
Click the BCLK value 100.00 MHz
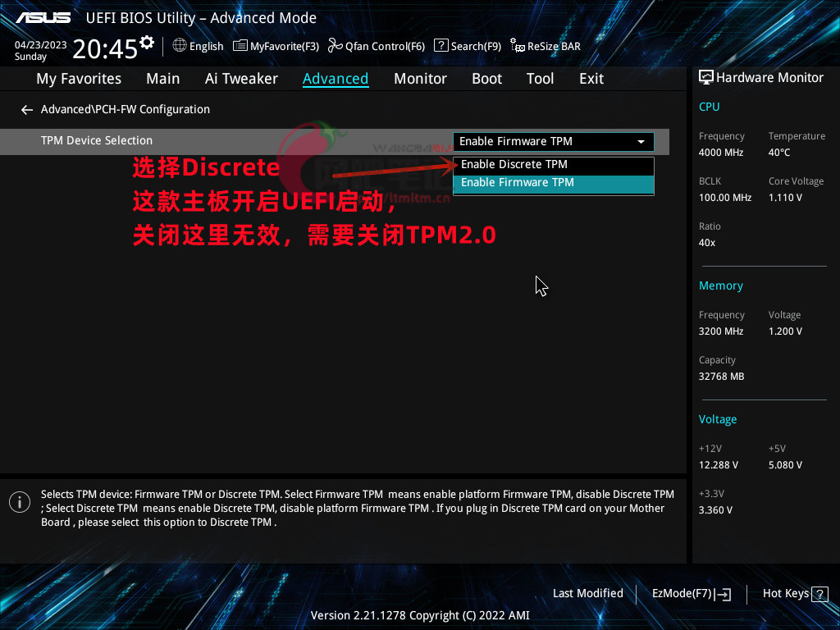coord(725,198)
